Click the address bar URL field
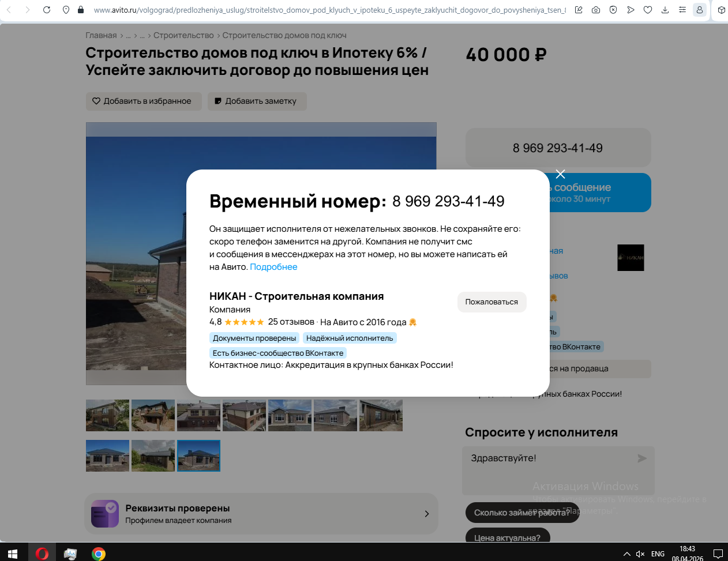Image resolution: width=728 pixels, height=561 pixels. click(329, 10)
